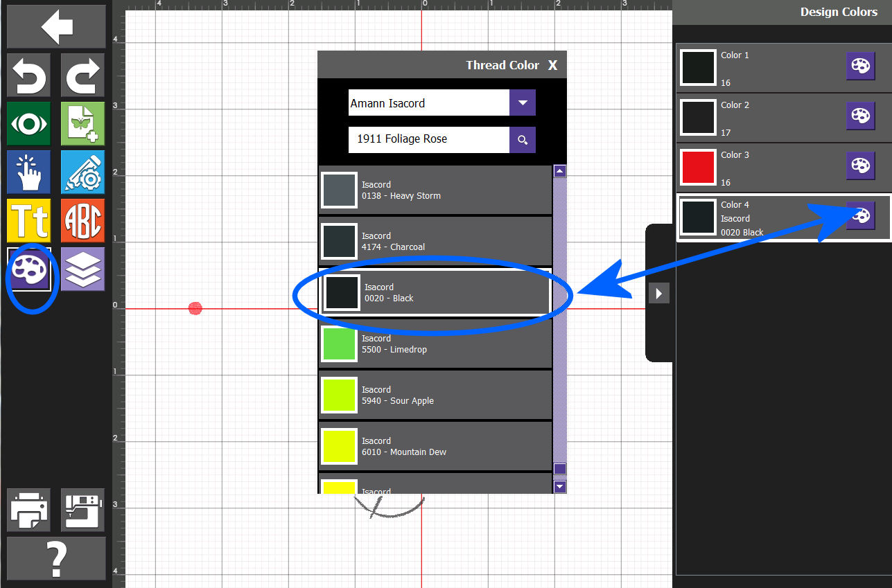Collapse Design Colors panel with side arrow
This screenshot has height=588, width=892.
click(658, 293)
